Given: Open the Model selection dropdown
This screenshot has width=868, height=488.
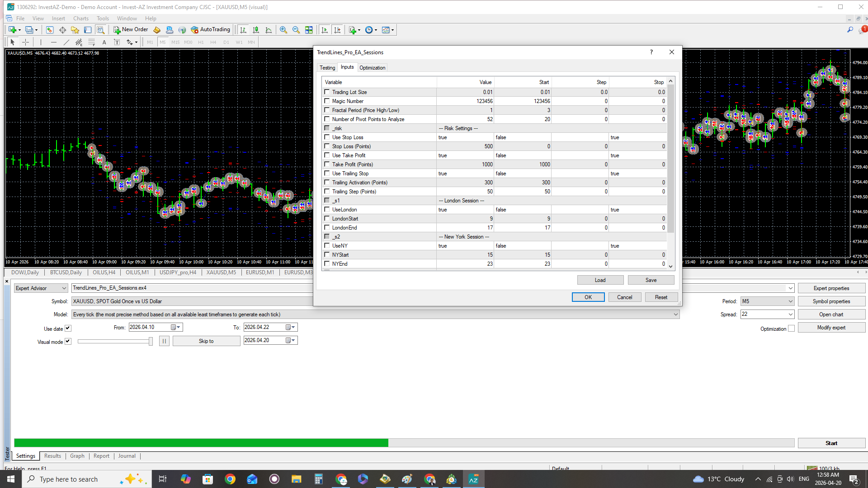Looking at the screenshot, I should coord(676,314).
